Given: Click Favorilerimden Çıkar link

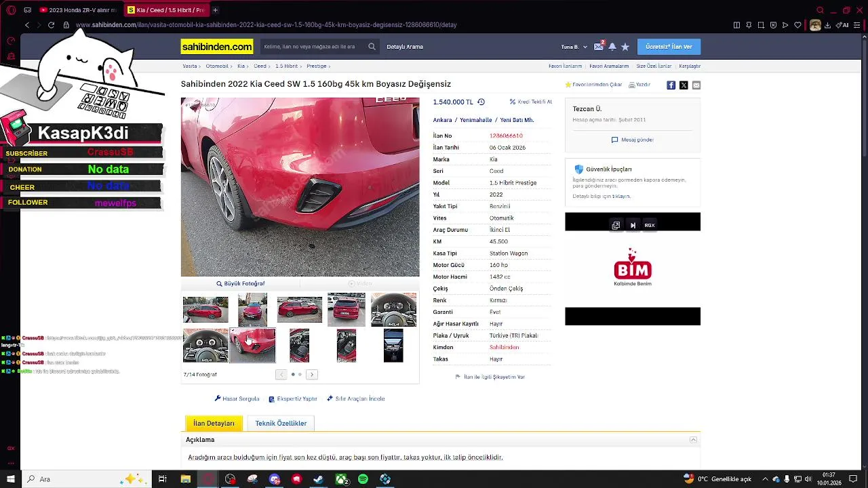Looking at the screenshot, I should pyautogui.click(x=593, y=85).
